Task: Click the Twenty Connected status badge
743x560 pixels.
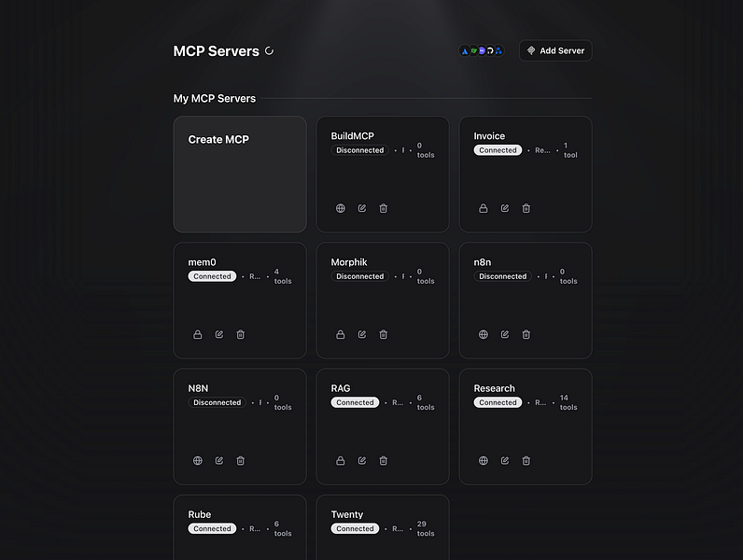Action: [x=355, y=528]
